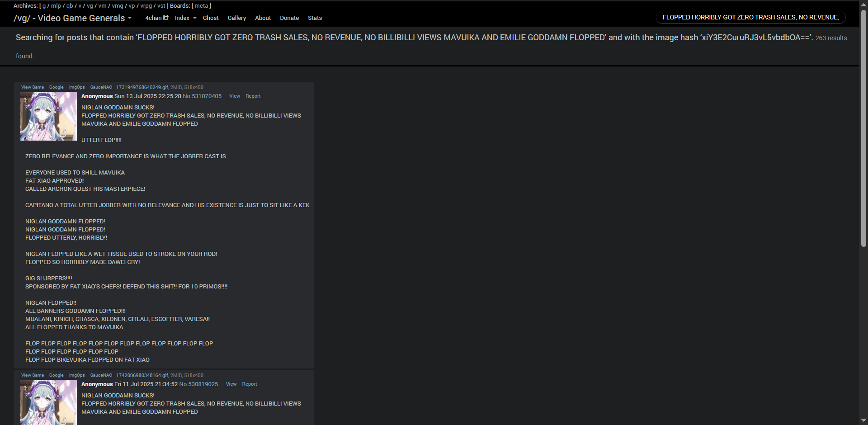The height and width of the screenshot is (425, 868).
Task: Open the Index dropdown menu
Action: pos(185,18)
